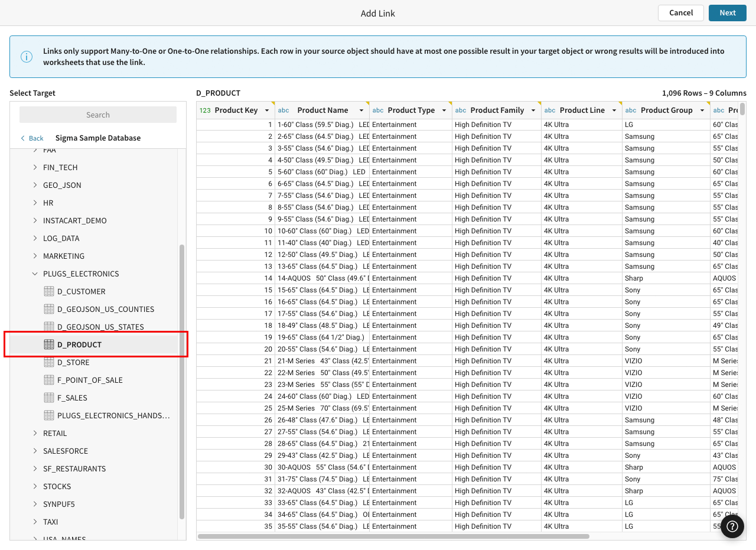The width and height of the screenshot is (756, 550).
Task: Click the D_PRODUCT table icon
Action: click(49, 344)
